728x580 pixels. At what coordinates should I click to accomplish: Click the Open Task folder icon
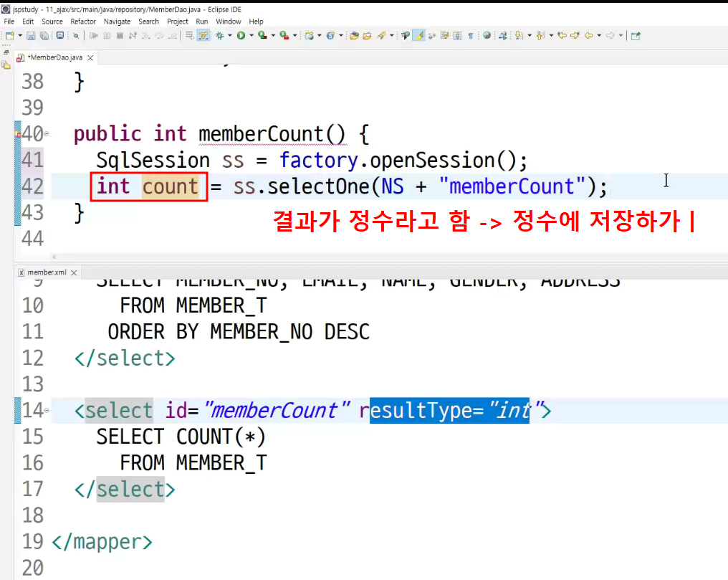(368, 35)
